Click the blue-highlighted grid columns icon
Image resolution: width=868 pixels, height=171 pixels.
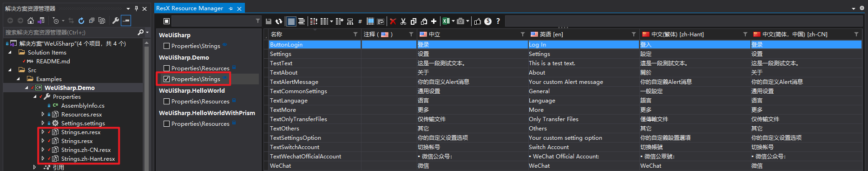370,21
